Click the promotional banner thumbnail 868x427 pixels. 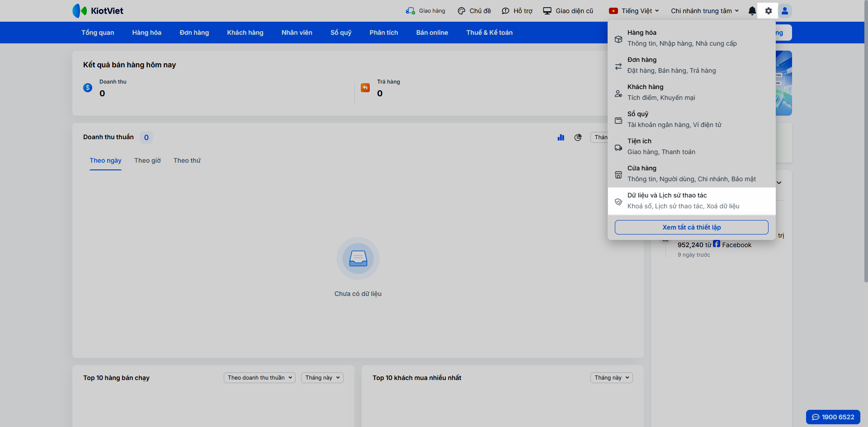(784, 83)
